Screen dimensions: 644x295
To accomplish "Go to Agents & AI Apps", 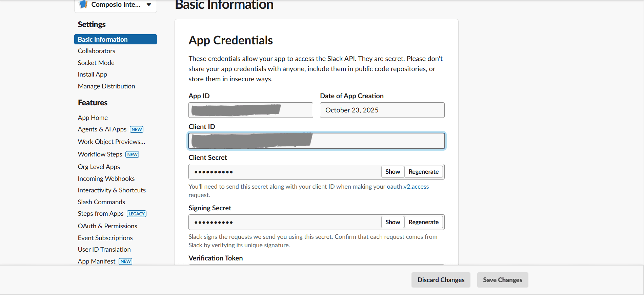I will 102,129.
